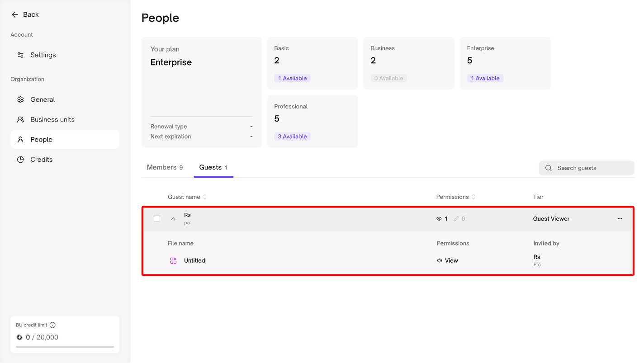The height and width of the screenshot is (363, 644).
Task: Open the Untitled file link
Action: coord(194,261)
